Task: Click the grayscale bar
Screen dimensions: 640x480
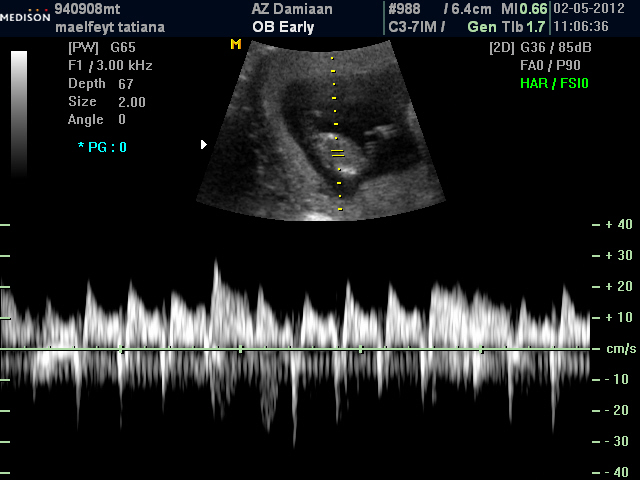Action: 19,114
